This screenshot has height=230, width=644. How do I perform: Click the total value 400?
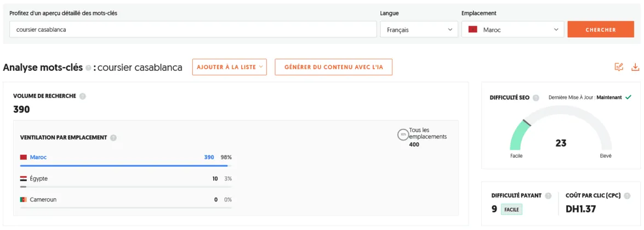(x=414, y=144)
